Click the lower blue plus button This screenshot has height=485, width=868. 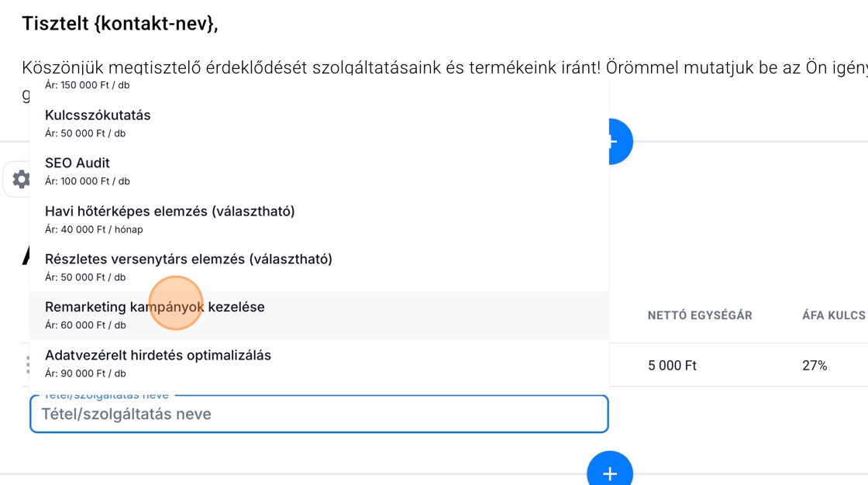(610, 473)
